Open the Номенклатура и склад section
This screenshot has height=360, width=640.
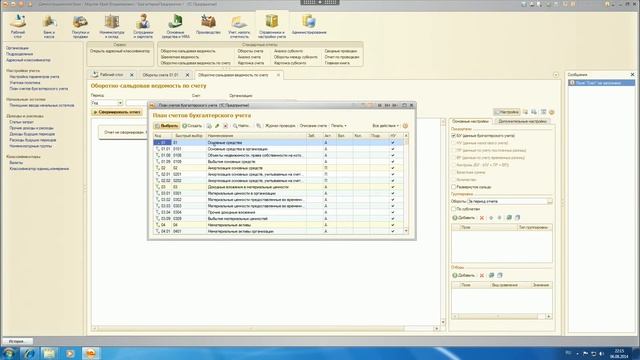point(111,25)
